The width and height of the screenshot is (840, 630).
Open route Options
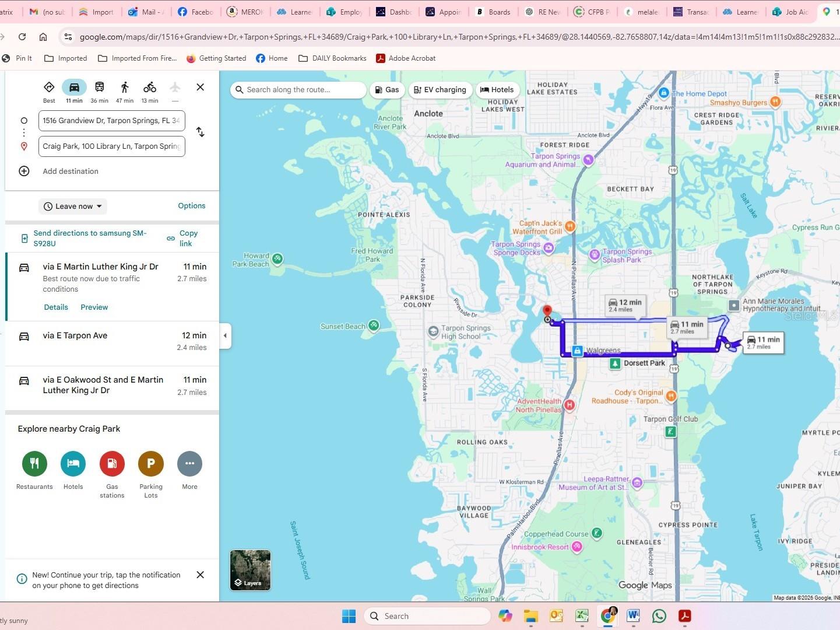coord(191,206)
